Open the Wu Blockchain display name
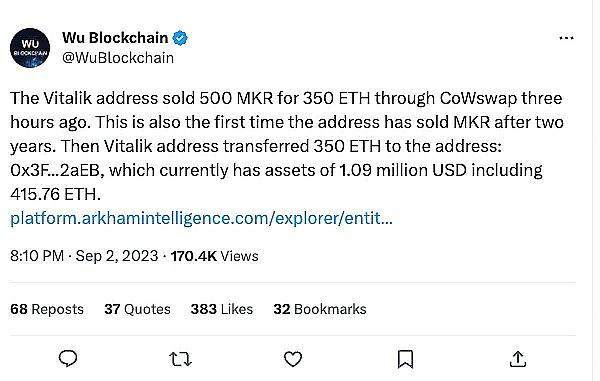 (115, 37)
